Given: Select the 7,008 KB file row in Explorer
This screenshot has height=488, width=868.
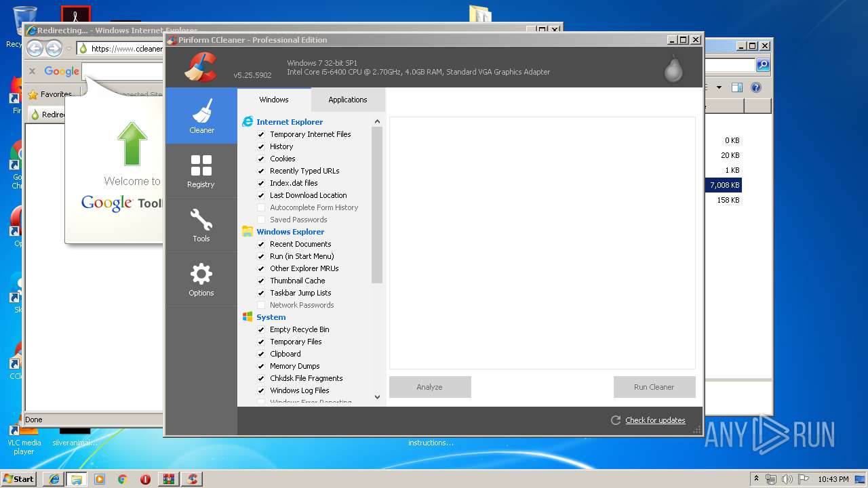Looking at the screenshot, I should [x=724, y=185].
